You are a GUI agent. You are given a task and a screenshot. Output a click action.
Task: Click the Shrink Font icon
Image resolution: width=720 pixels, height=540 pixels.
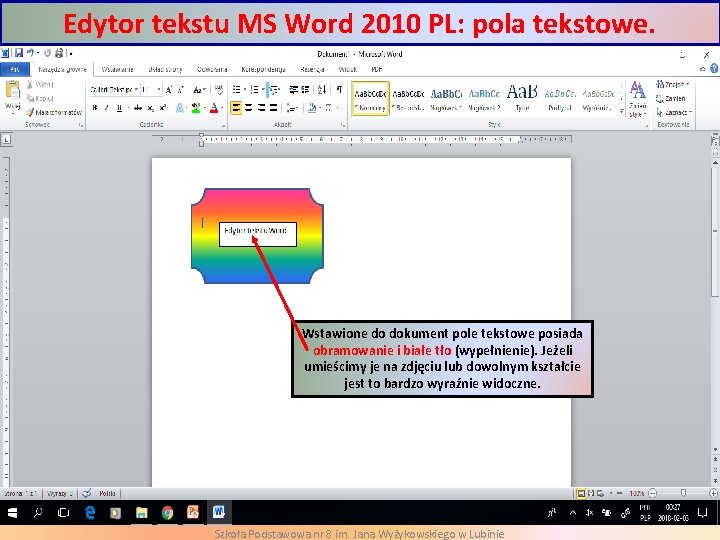pos(180,90)
